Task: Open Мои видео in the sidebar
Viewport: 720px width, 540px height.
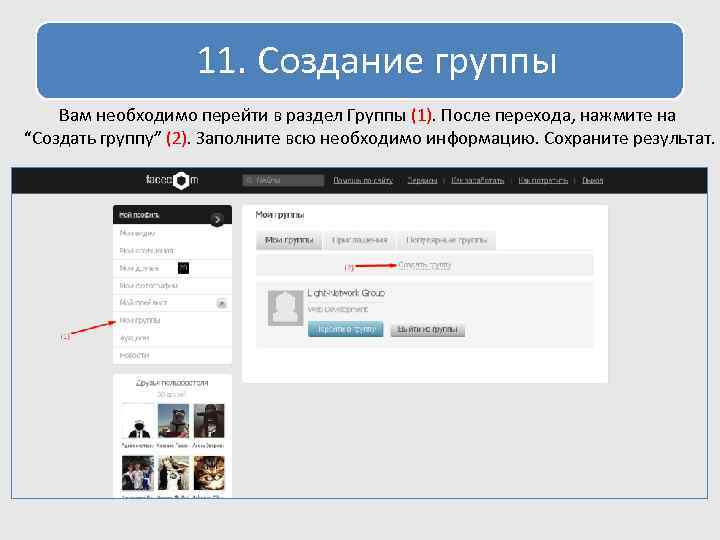Action: pos(137,233)
